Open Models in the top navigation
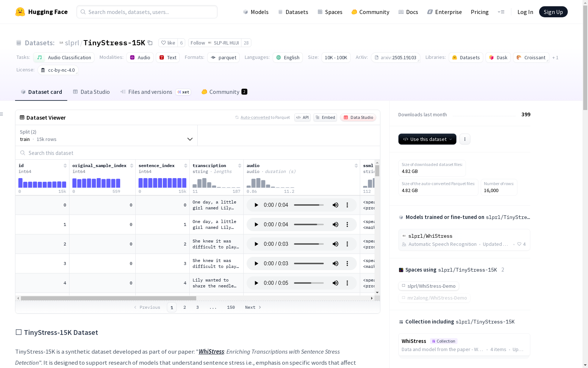Viewport: 588px width, 368px height. point(256,12)
